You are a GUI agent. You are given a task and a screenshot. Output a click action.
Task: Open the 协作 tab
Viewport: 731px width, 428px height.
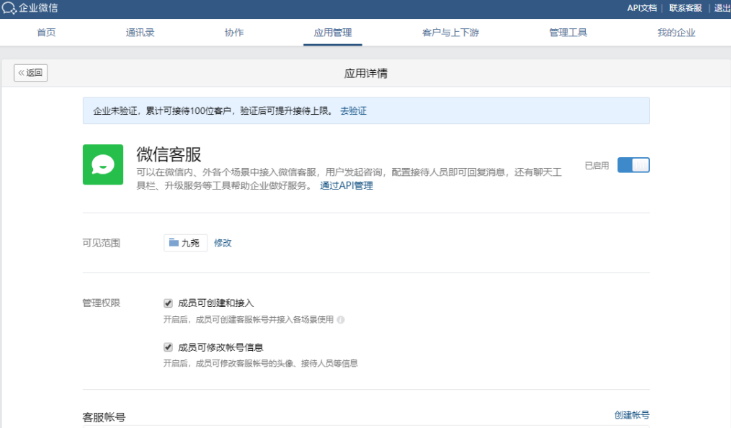click(234, 32)
